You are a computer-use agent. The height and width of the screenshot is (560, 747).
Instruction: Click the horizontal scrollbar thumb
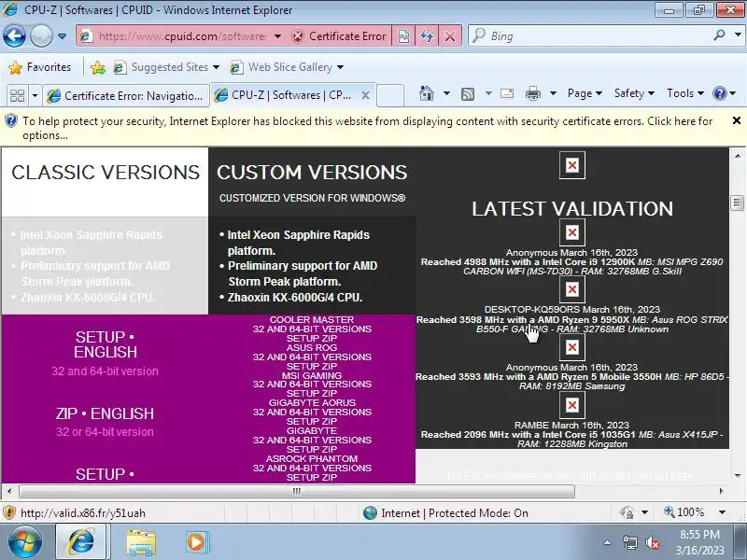tap(296, 491)
